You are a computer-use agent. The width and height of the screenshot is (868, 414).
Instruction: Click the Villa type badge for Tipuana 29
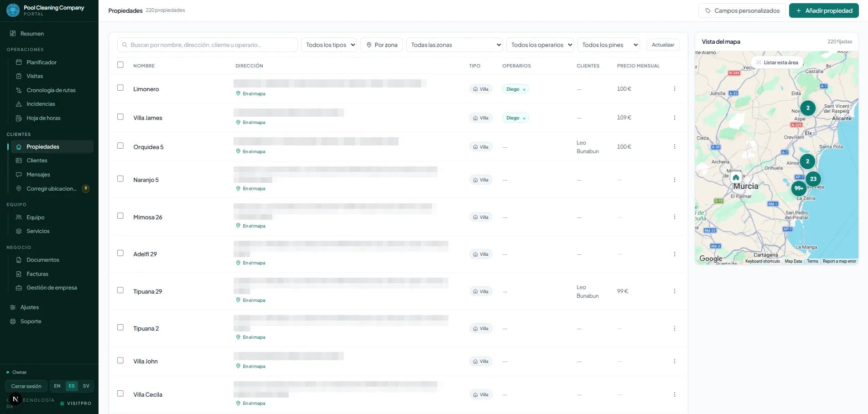[481, 291]
